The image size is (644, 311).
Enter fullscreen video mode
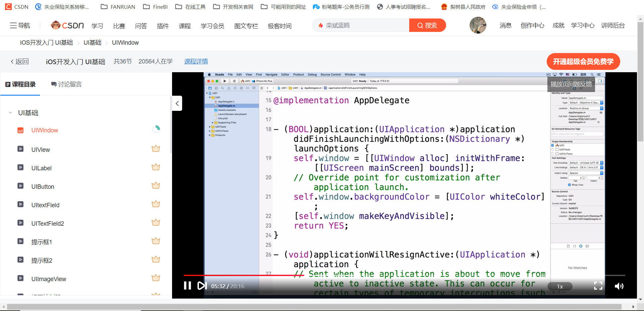598,286
